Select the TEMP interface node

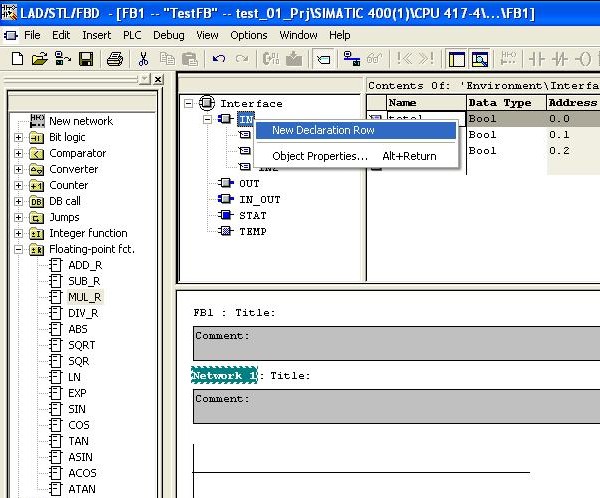click(x=253, y=232)
